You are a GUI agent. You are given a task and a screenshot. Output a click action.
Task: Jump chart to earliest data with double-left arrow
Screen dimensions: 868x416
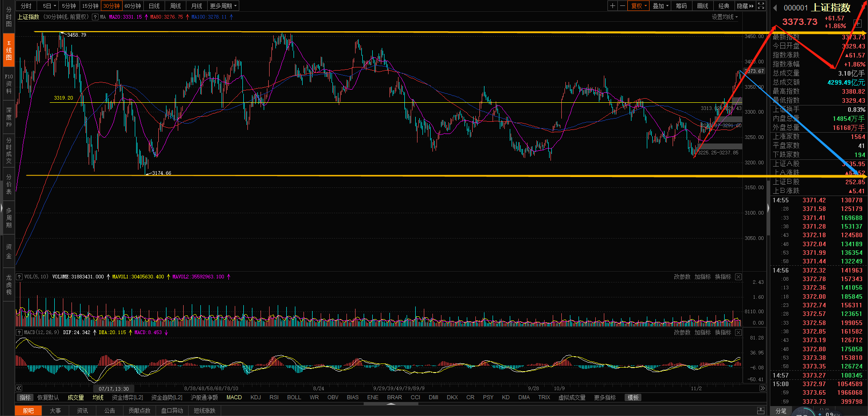pos(19,388)
